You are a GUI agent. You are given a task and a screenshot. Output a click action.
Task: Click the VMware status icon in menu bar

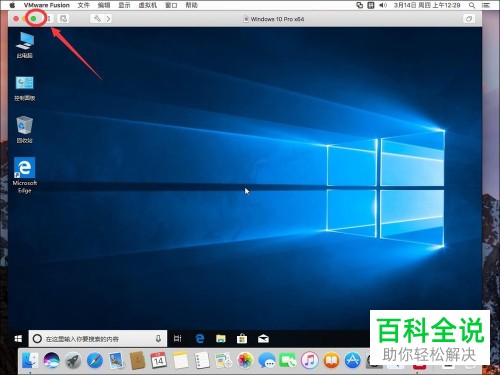tap(360, 5)
